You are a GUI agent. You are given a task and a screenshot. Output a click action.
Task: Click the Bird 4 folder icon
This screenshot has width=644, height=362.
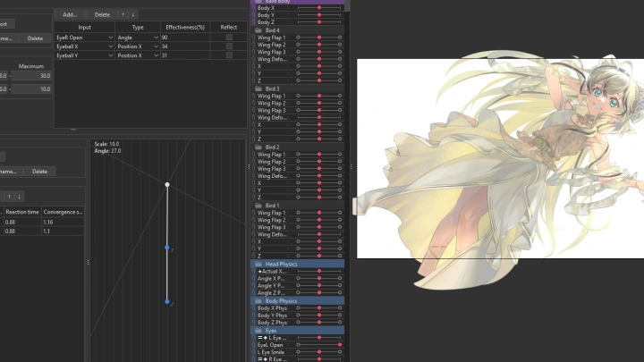point(258,30)
